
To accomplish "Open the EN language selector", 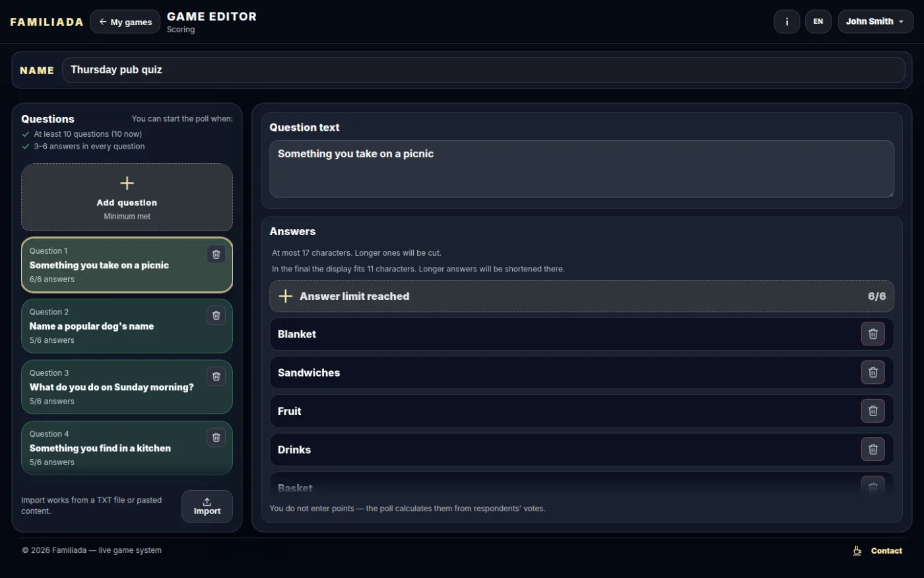I will click(818, 22).
